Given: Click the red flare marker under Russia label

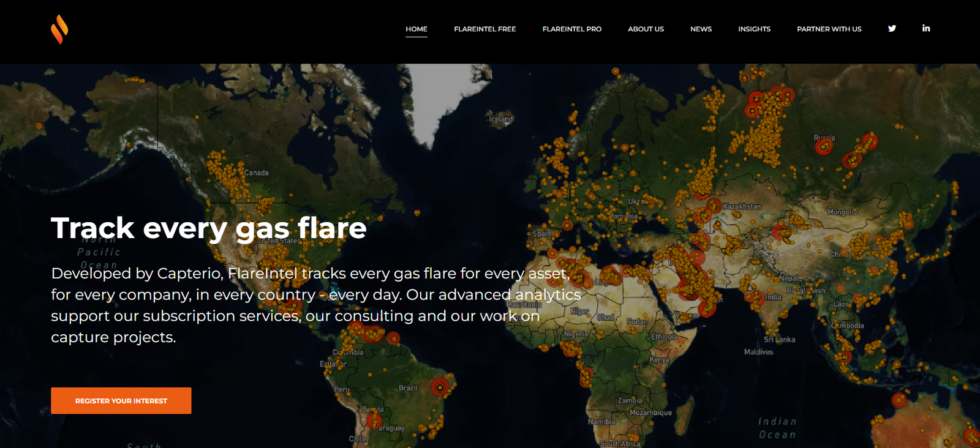Looking at the screenshot, I should [x=824, y=147].
